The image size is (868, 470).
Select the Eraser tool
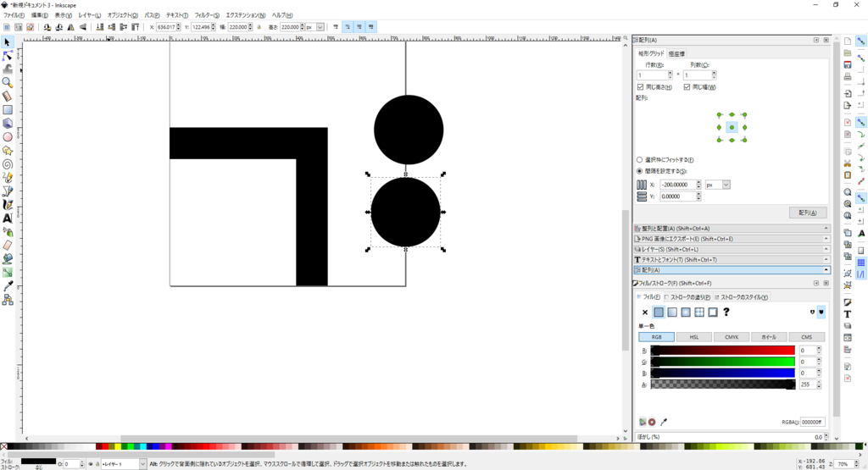[x=7, y=246]
